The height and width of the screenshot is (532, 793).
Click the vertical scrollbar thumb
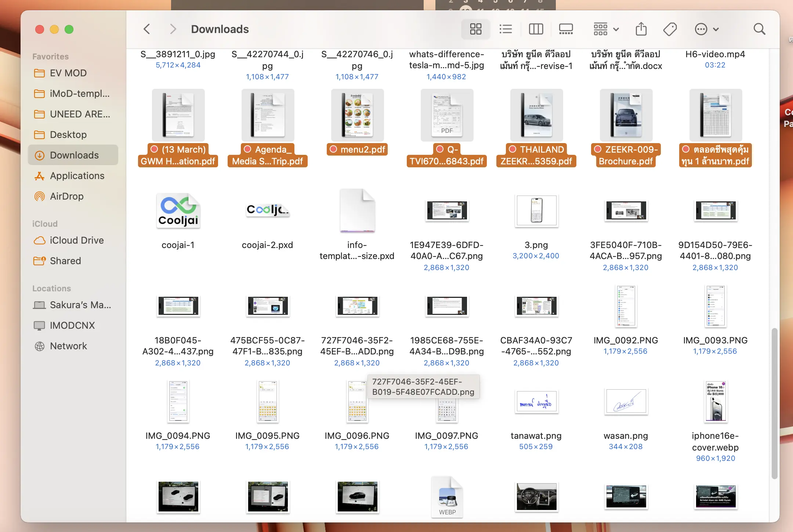click(x=774, y=404)
